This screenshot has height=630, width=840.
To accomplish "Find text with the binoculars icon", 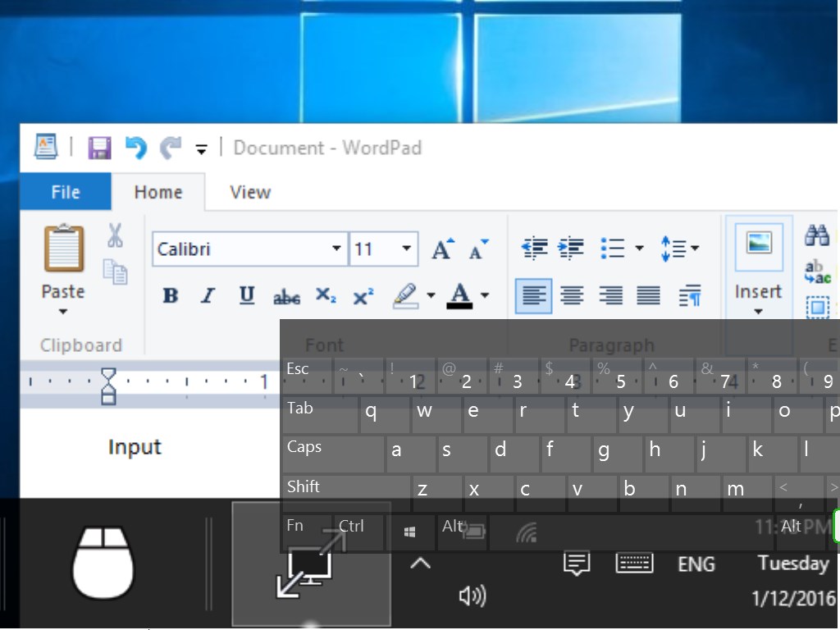I will (817, 235).
